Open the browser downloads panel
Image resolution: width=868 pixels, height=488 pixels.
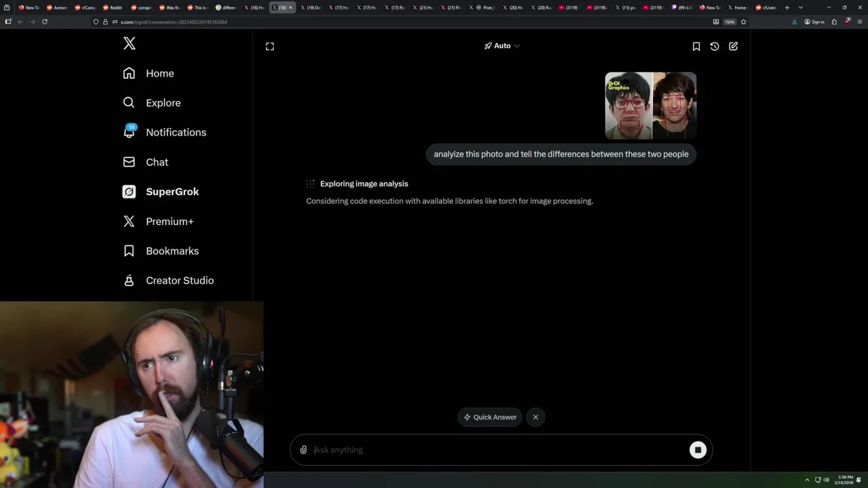coord(794,22)
